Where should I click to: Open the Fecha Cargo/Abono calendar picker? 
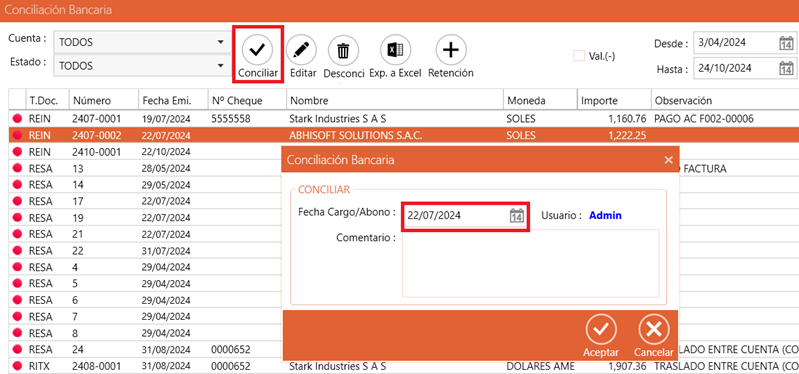517,216
